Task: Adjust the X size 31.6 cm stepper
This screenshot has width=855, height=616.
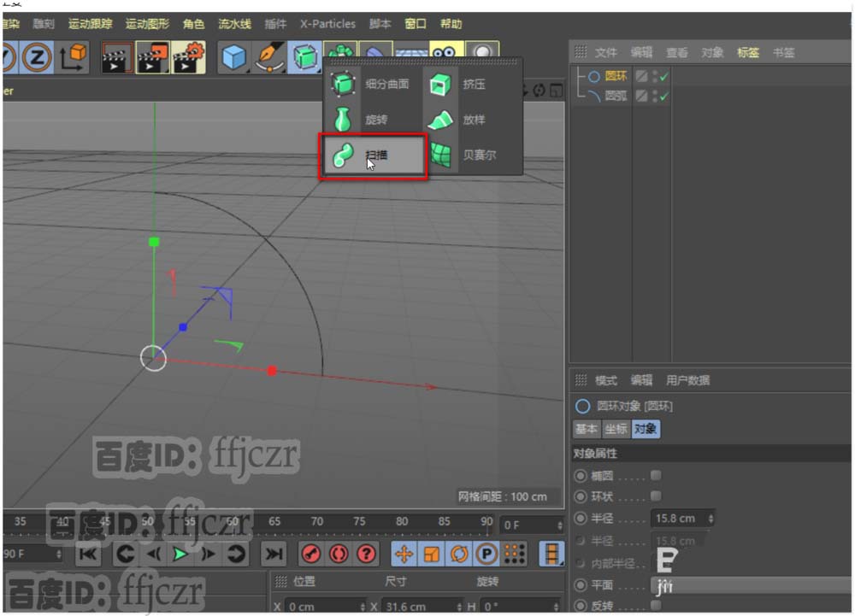Action: pos(459,607)
